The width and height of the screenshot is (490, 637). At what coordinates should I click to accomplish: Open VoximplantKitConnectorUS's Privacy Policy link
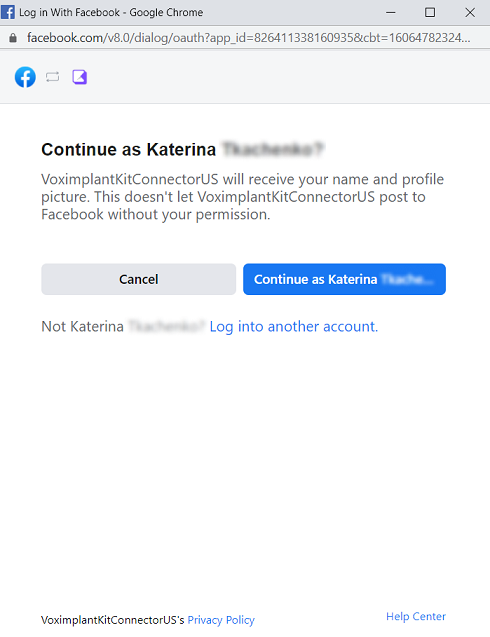[x=221, y=620]
